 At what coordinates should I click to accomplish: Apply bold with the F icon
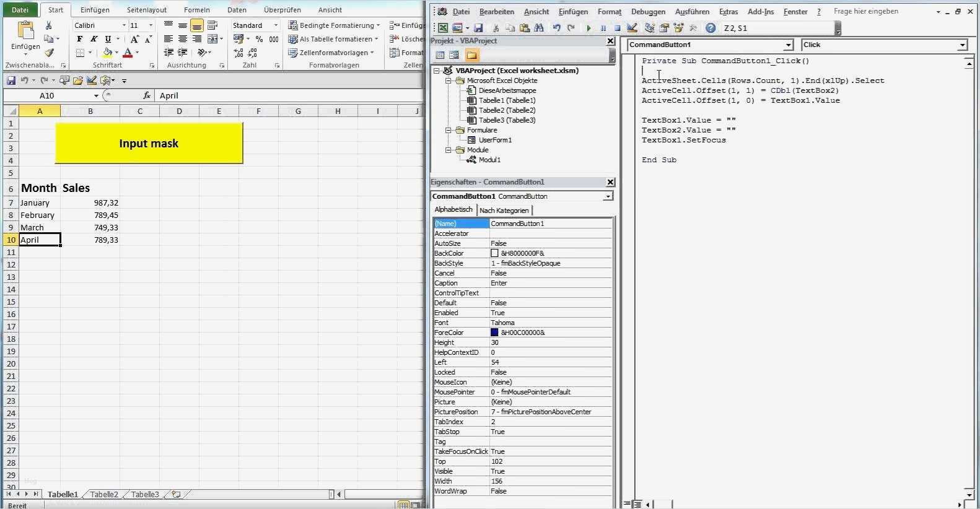point(79,39)
